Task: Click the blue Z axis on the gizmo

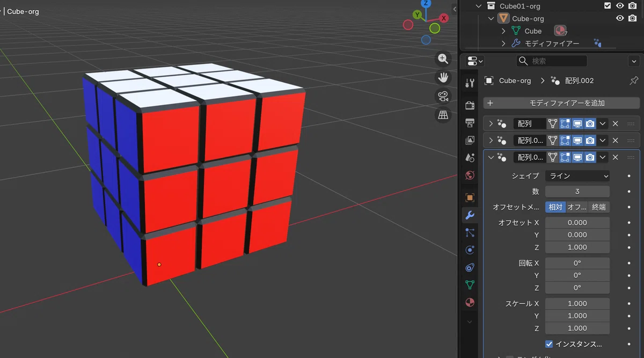Action: (x=426, y=4)
